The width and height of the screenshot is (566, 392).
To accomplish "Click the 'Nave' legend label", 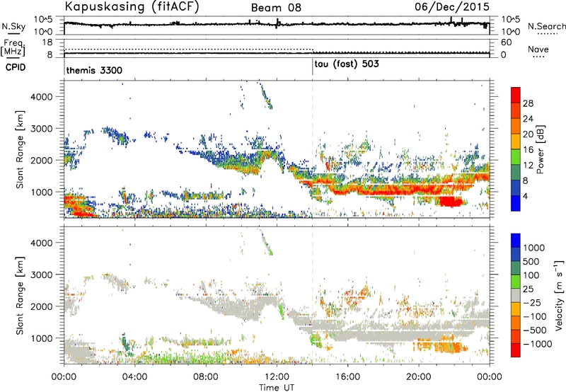I will 538,50.
